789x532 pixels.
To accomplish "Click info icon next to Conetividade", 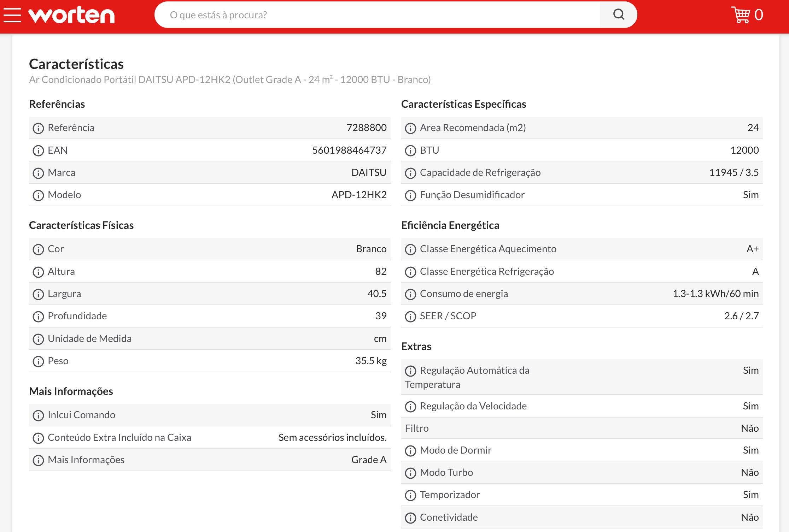I will [410, 518].
